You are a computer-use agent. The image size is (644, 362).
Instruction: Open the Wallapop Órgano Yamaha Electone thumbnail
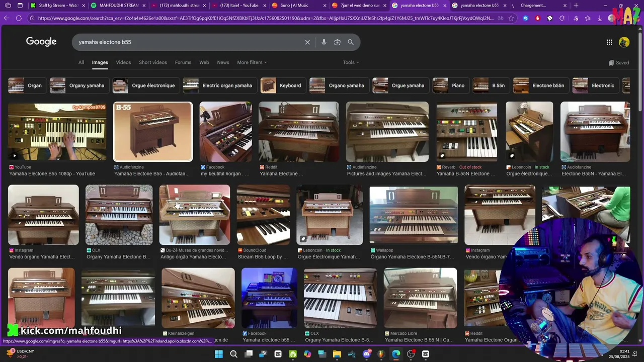(x=414, y=215)
